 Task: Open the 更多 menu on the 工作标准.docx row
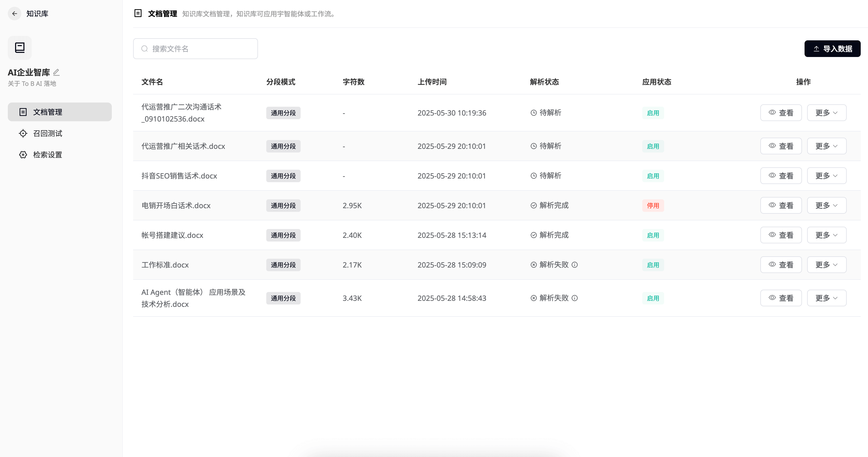(x=826, y=265)
